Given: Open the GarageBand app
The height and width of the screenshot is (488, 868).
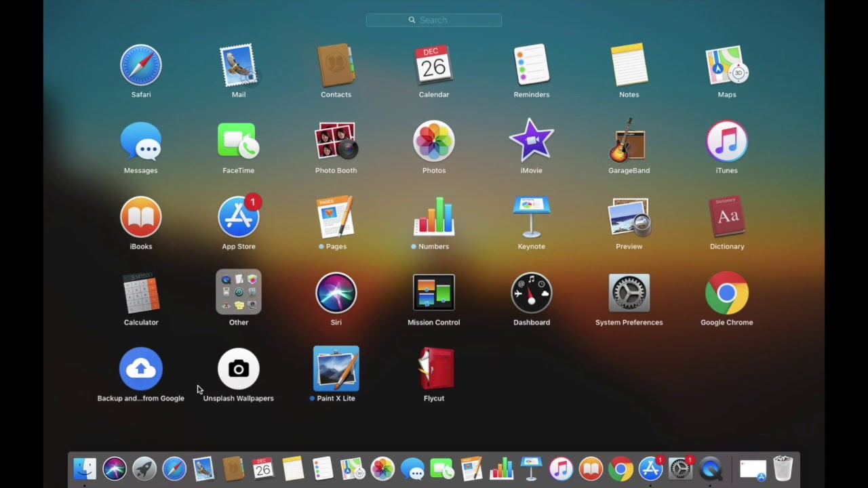Looking at the screenshot, I should (x=629, y=141).
